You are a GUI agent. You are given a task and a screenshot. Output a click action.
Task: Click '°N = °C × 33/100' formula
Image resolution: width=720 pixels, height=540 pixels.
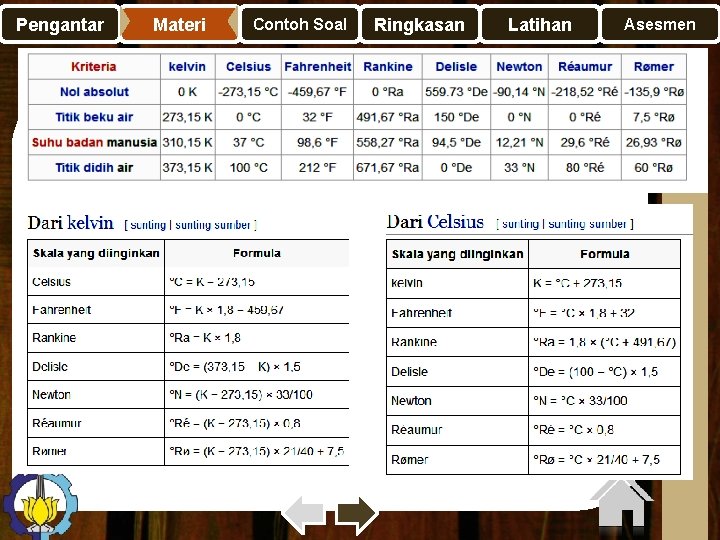(580, 400)
